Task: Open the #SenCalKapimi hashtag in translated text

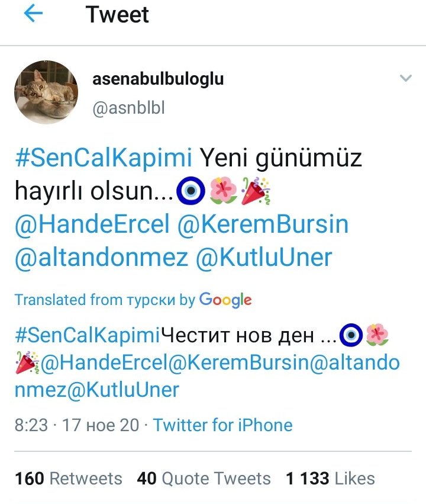Action: pos(88,335)
